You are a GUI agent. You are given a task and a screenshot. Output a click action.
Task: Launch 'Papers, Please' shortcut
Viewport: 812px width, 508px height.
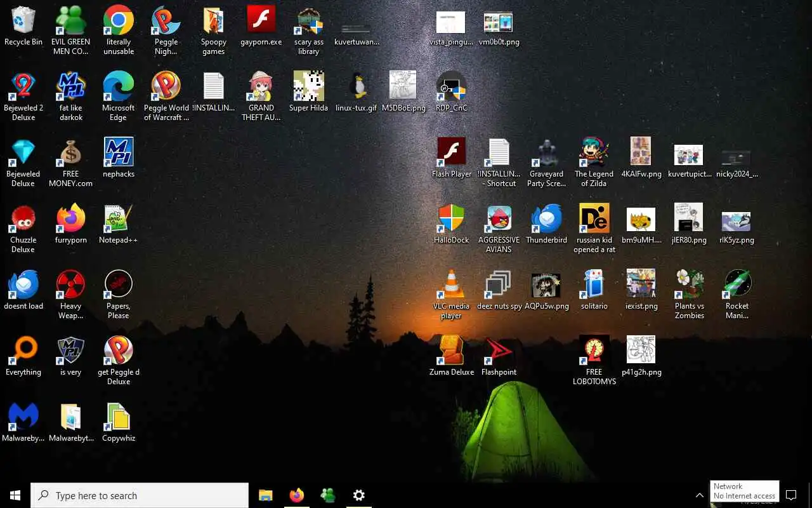click(x=119, y=295)
